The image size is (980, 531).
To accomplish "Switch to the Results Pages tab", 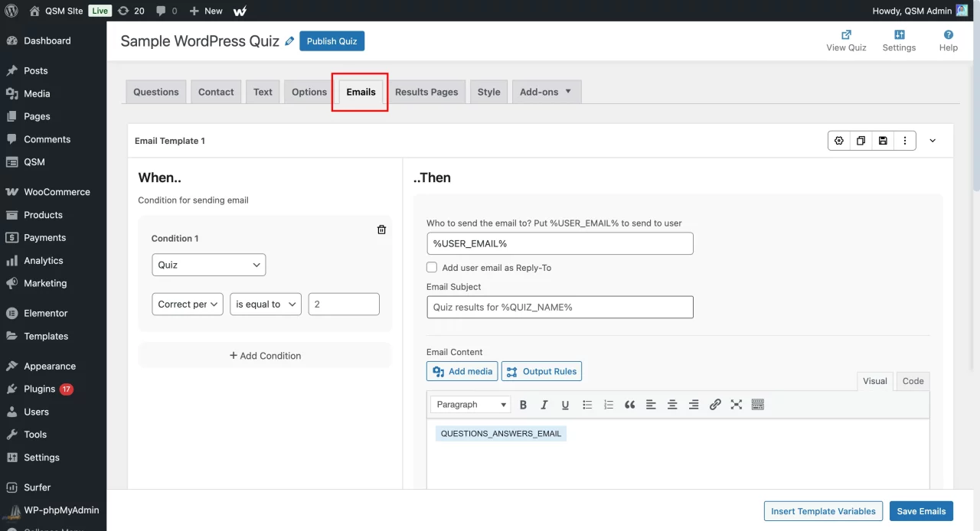I will coord(426,92).
